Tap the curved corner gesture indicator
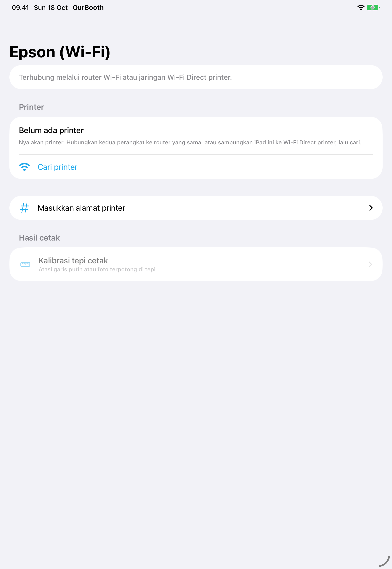Image resolution: width=392 pixels, height=569 pixels. pos(384,561)
